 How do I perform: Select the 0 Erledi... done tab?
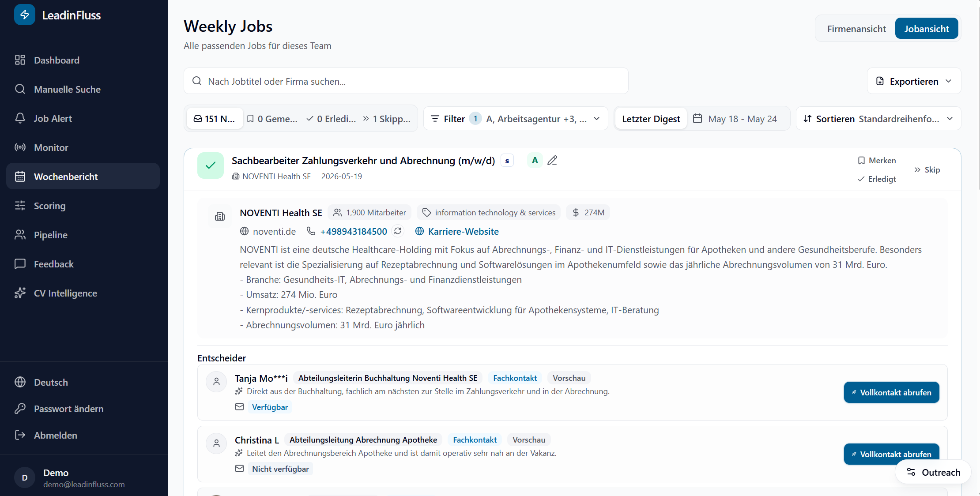tap(331, 119)
